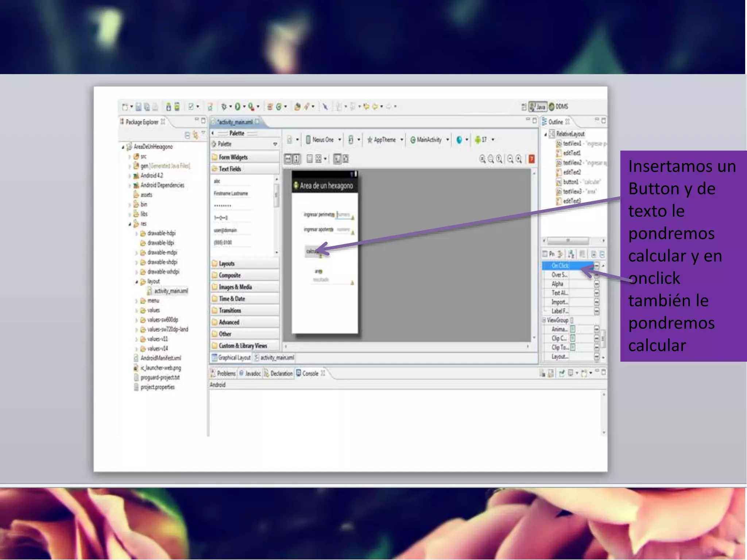Toggle the Clip To... property checkbox
Viewport: 747px width, 560px height.
tap(573, 347)
